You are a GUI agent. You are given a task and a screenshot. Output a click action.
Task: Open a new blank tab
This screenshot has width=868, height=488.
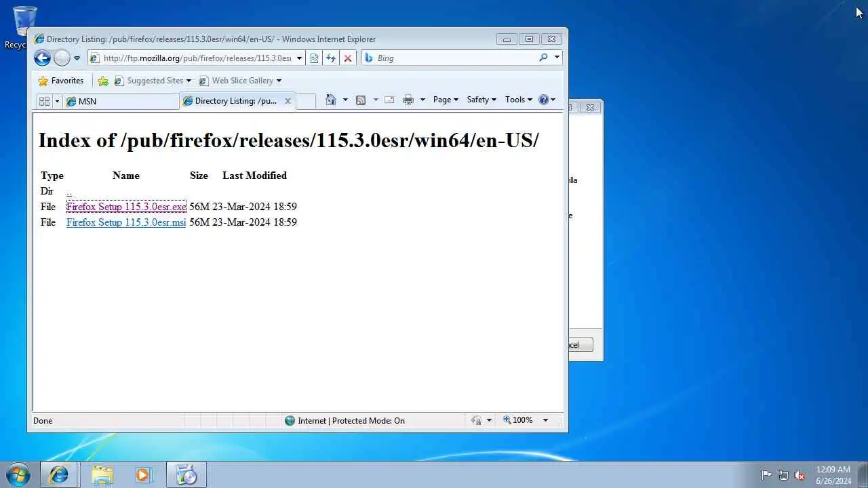point(306,101)
